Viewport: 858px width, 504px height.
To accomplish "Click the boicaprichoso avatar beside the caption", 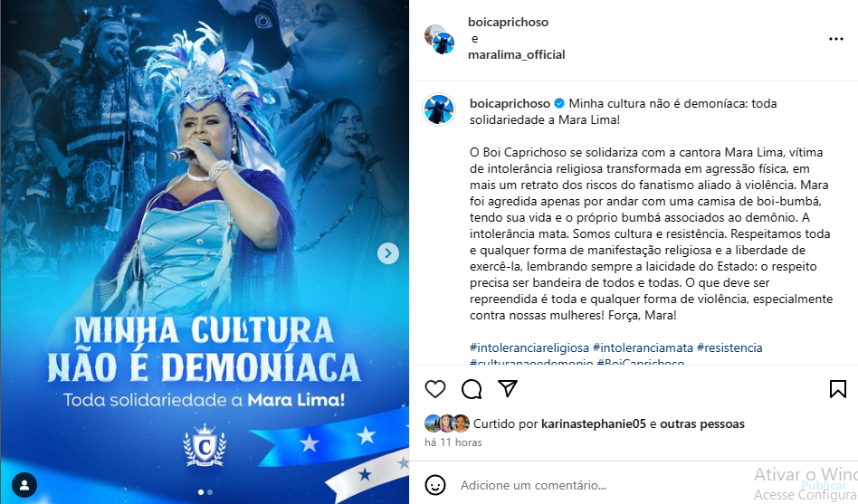I will click(x=439, y=109).
